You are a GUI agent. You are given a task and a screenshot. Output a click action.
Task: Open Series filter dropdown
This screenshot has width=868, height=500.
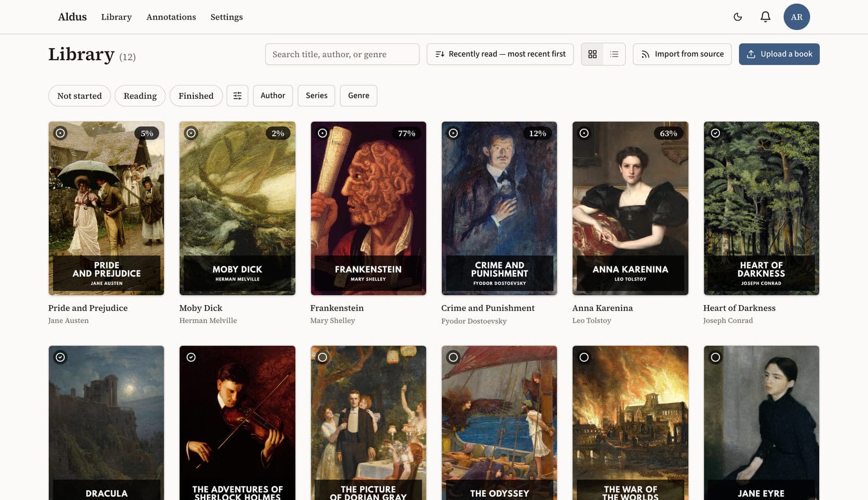point(316,95)
